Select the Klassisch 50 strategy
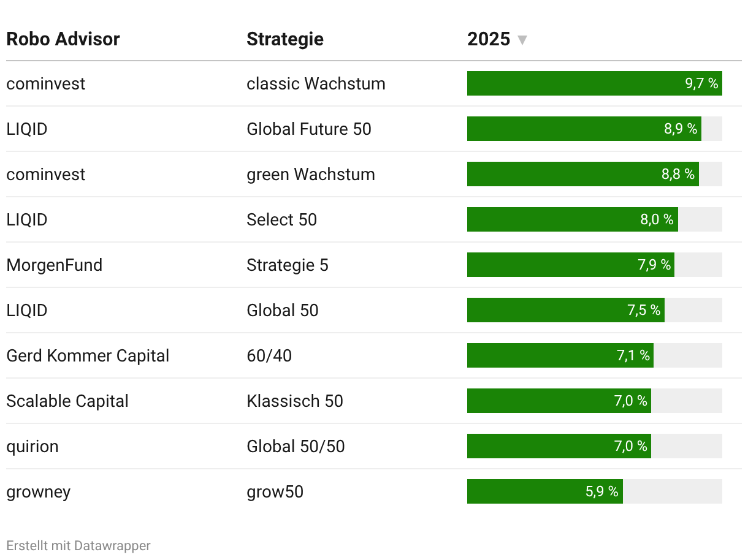 pos(295,401)
